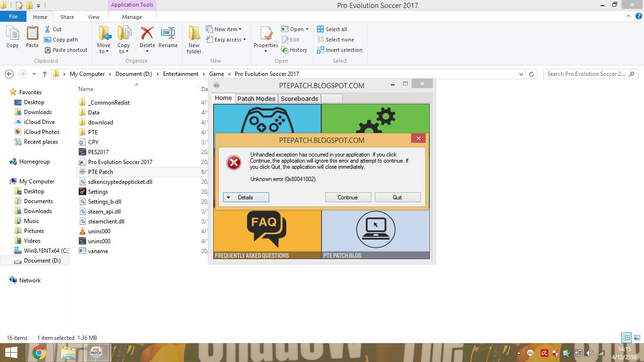Click the Copy icon in Clipboard group
The width and height of the screenshot is (644, 362).
coord(12,37)
